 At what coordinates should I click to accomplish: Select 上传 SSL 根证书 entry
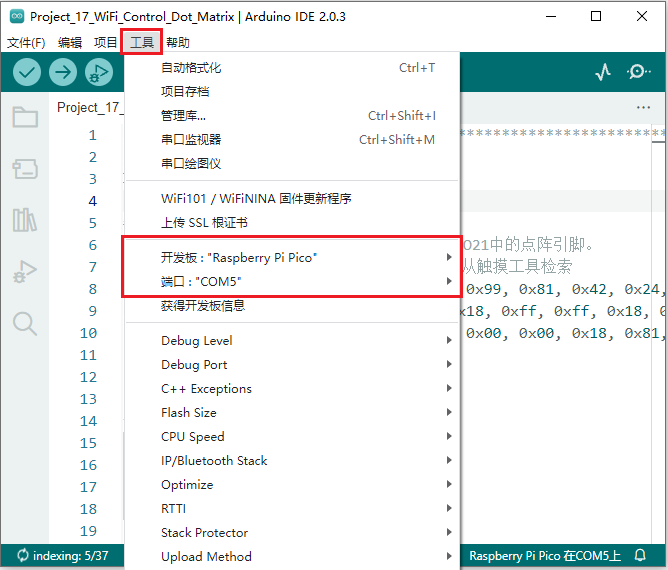tap(292, 222)
